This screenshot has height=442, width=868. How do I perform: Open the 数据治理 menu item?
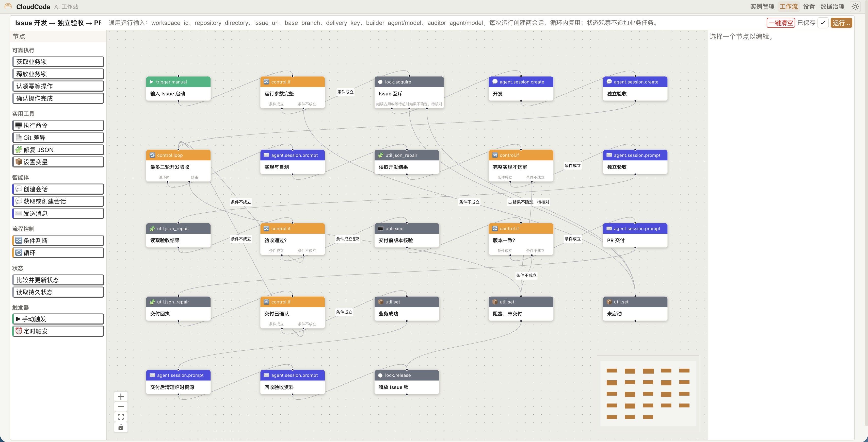coord(832,6)
